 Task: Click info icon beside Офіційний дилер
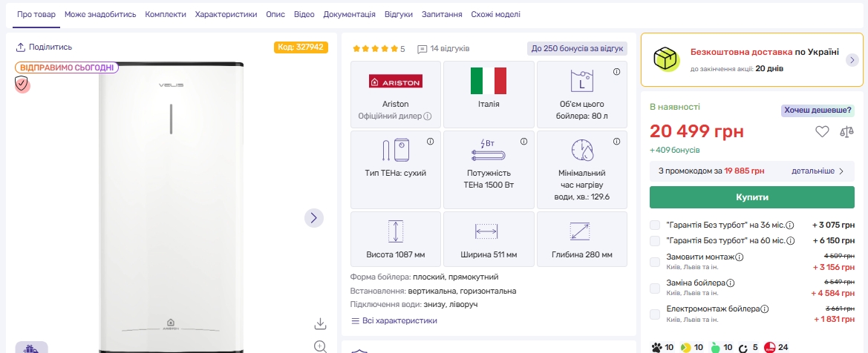pyautogui.click(x=428, y=116)
